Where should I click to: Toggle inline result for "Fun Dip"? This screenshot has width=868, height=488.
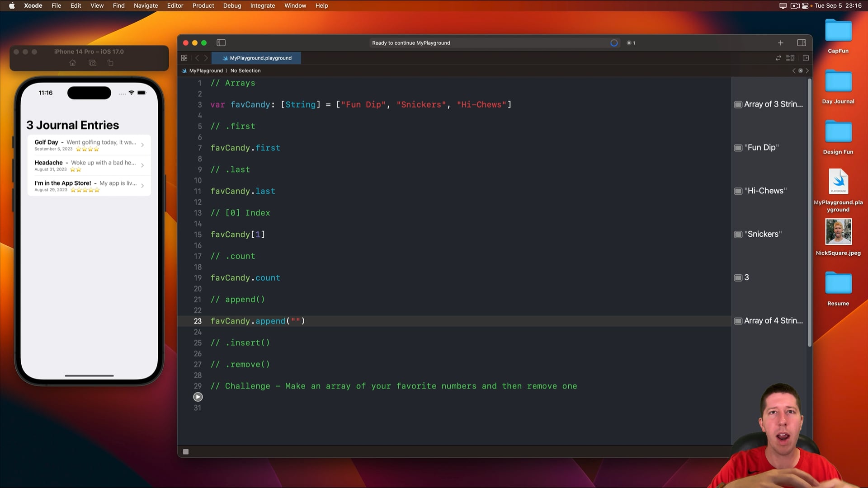coord(738,148)
